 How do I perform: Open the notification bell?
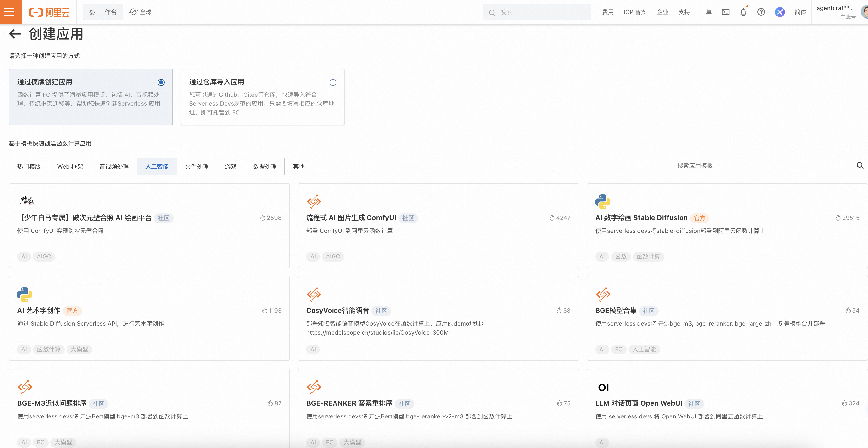pyautogui.click(x=743, y=12)
